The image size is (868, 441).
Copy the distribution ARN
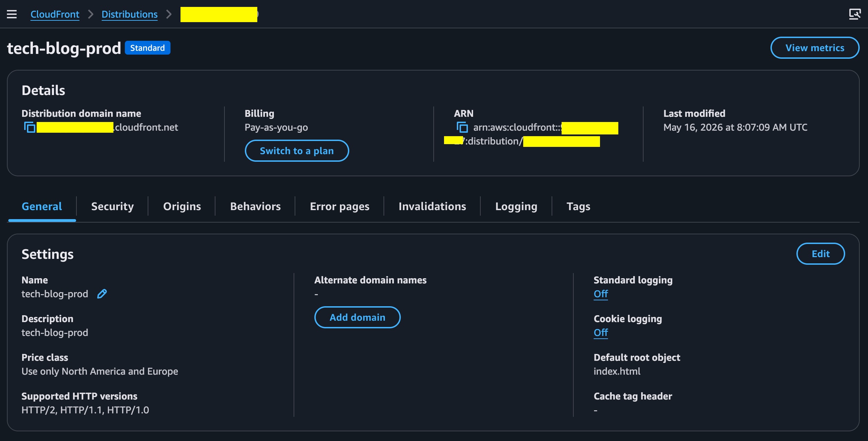tap(462, 127)
